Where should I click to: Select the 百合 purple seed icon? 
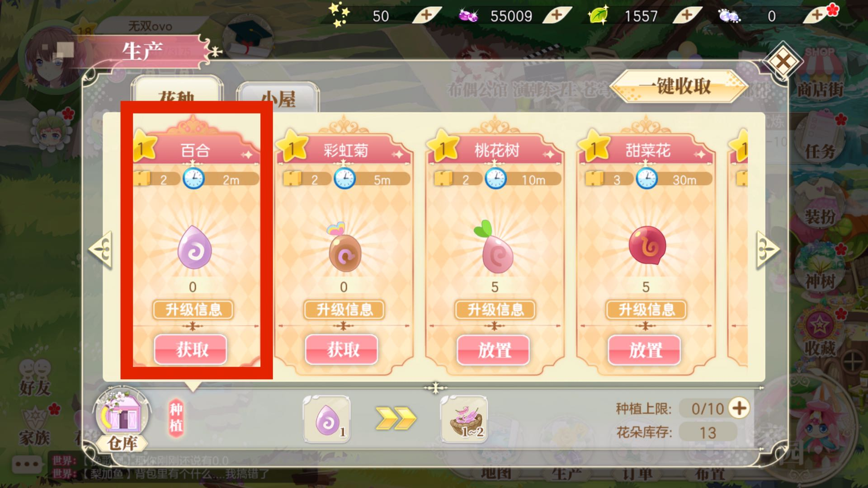coord(194,247)
